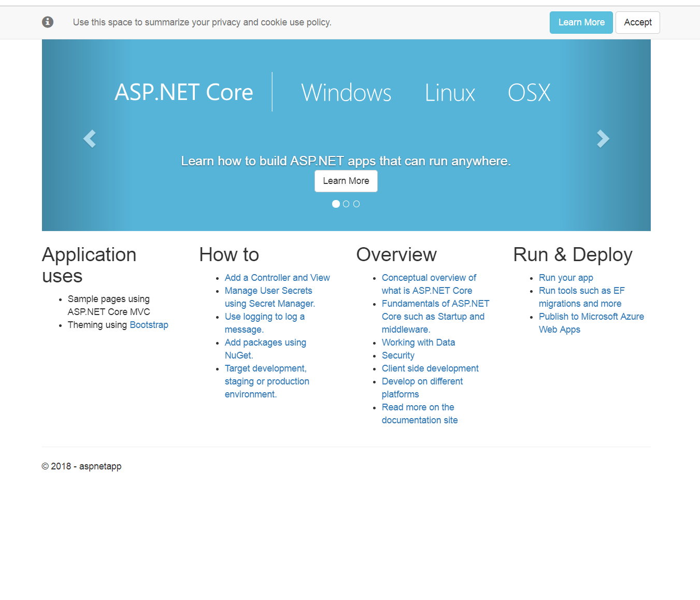700x600 pixels.
Task: Click the info icon in cookie banner
Action: 48,22
